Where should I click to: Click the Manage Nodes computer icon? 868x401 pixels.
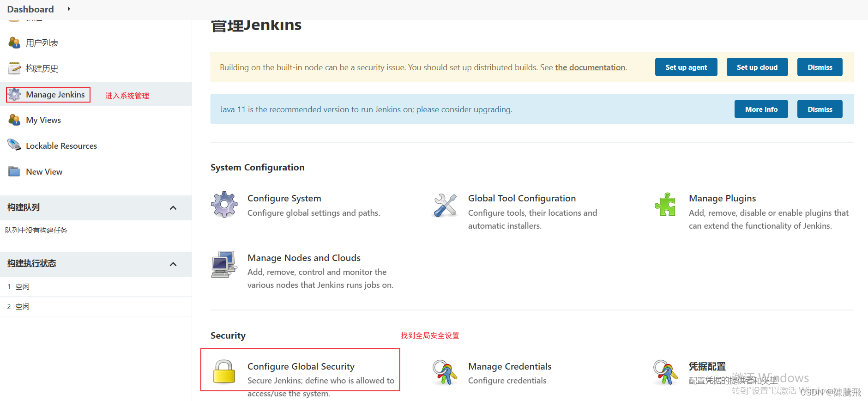224,264
